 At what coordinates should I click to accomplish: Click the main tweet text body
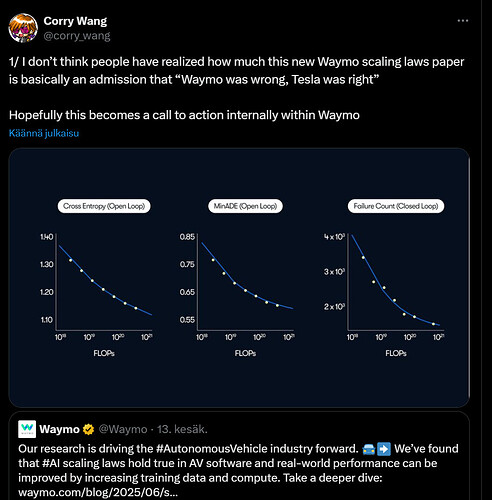pyautogui.click(x=236, y=88)
